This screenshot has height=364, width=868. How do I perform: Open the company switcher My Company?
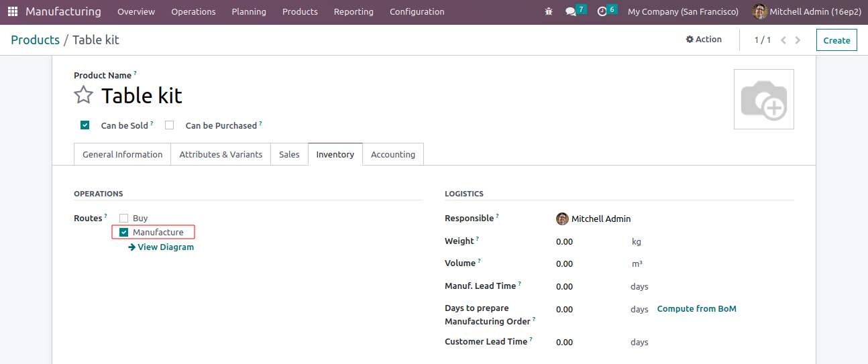click(683, 11)
